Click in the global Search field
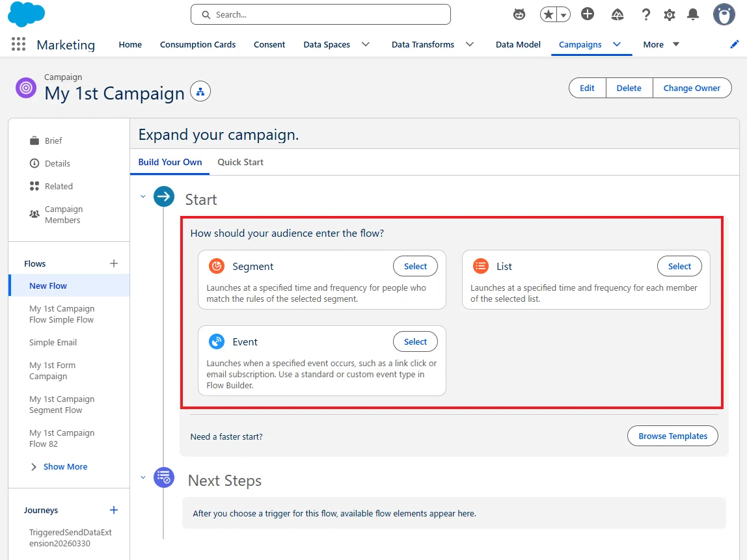The width and height of the screenshot is (747, 560). coord(321,15)
